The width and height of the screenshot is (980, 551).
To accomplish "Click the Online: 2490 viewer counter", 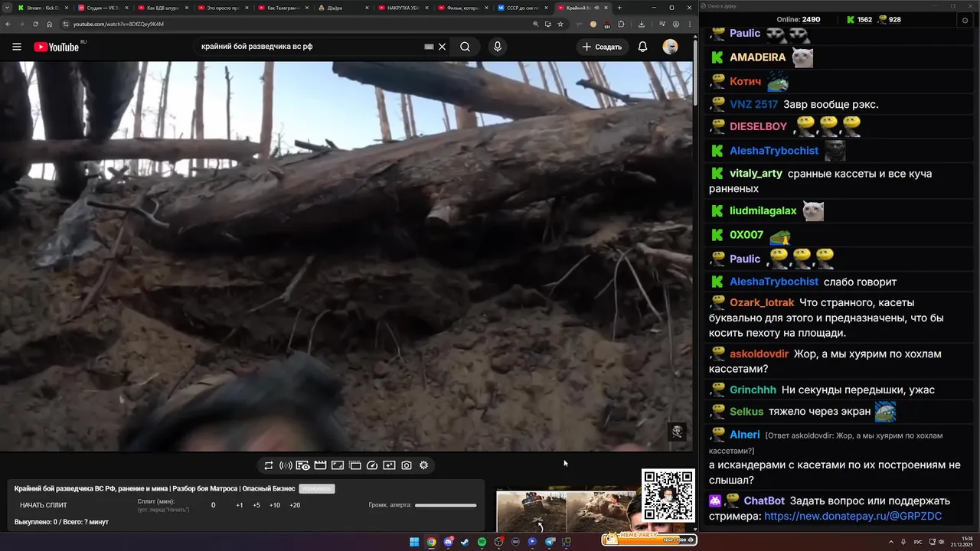I will 799,20.
